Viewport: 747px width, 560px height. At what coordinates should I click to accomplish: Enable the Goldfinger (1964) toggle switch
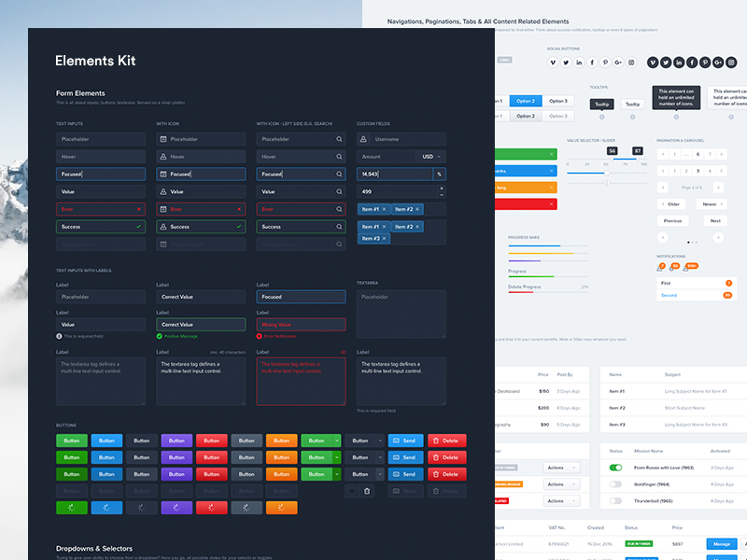615,484
